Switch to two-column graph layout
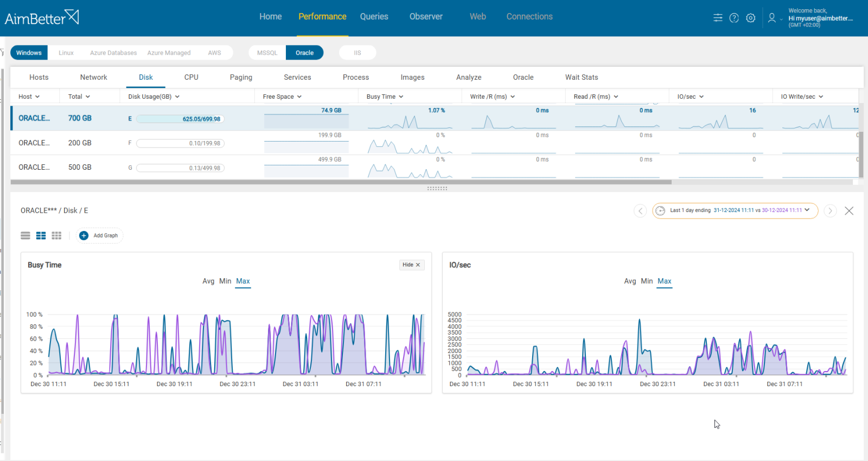This screenshot has width=868, height=461. 41,235
